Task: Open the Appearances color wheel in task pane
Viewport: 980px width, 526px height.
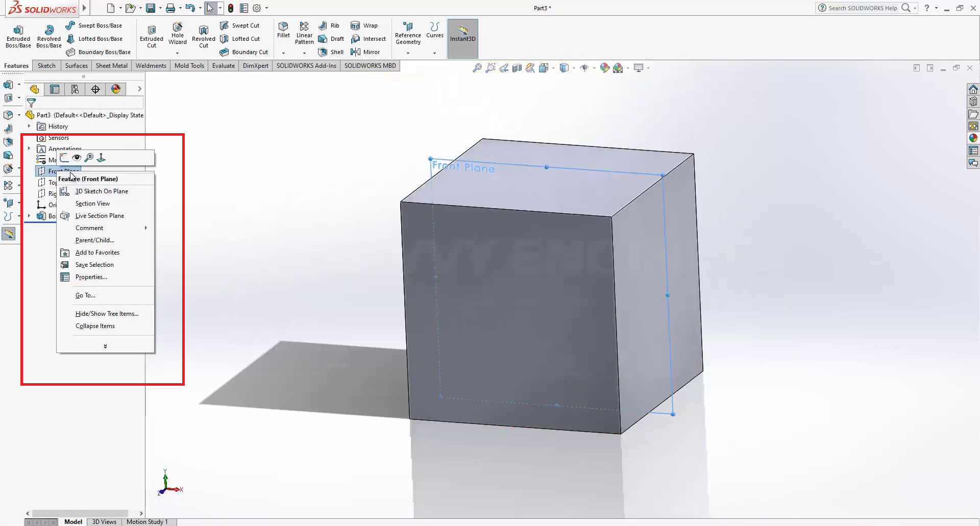Action: click(x=973, y=138)
